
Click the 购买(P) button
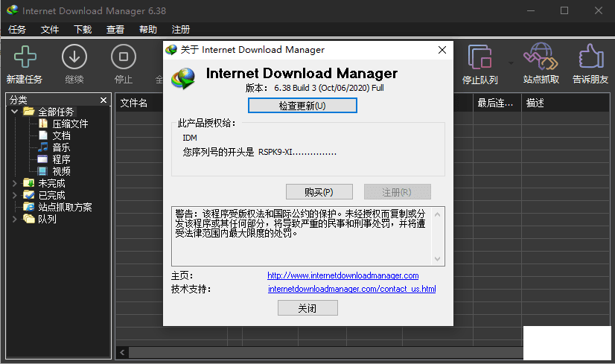click(319, 192)
